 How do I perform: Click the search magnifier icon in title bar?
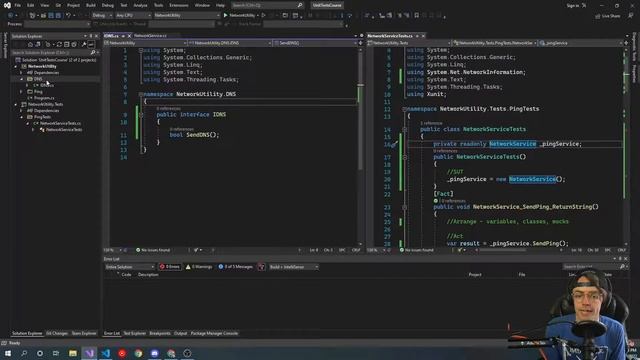[300, 5]
